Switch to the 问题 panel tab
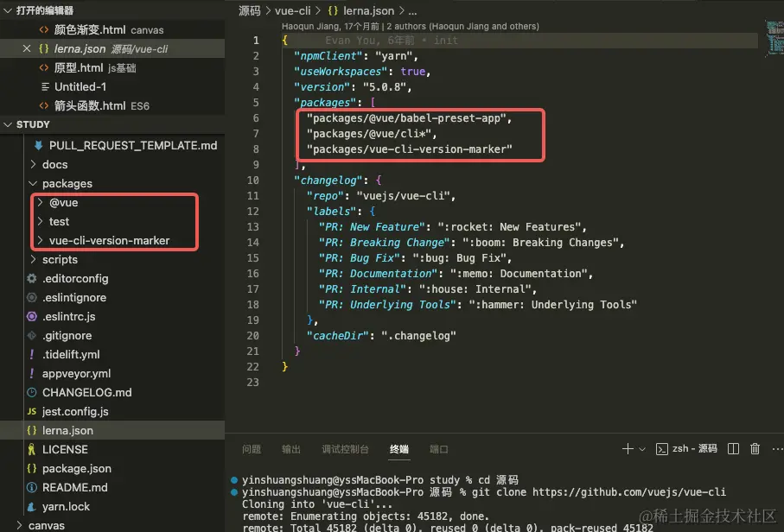Image resolution: width=784 pixels, height=532 pixels. [252, 449]
